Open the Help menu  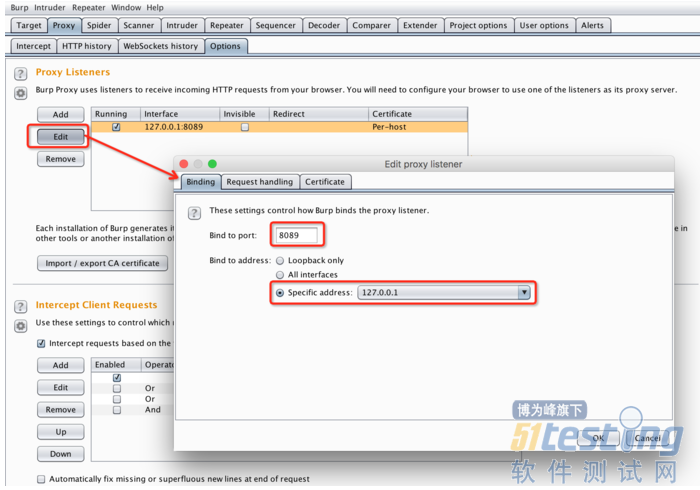(155, 8)
